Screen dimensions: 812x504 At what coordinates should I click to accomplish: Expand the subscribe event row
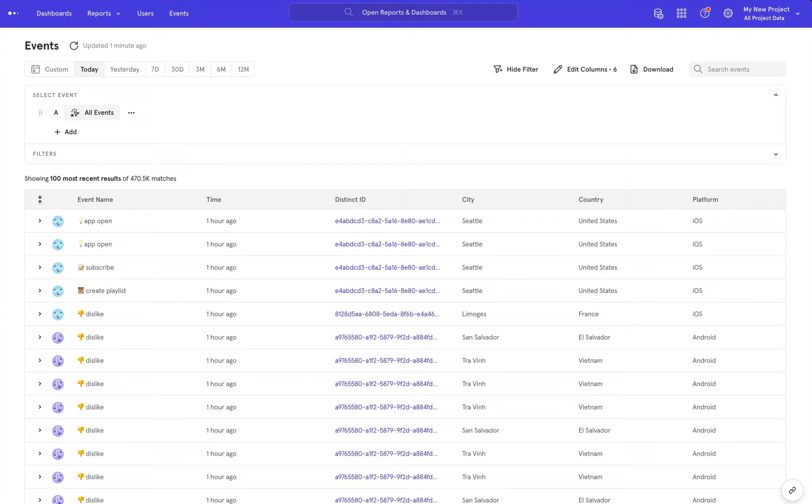pos(40,267)
